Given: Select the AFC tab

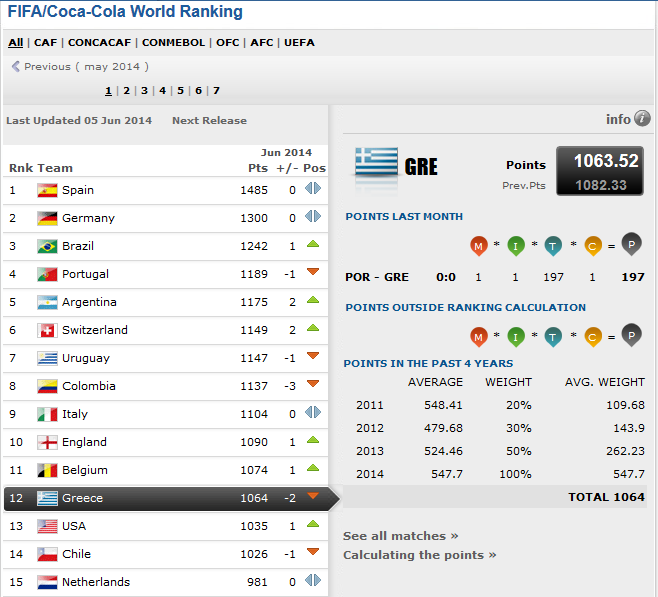Looking at the screenshot, I should click(262, 42).
